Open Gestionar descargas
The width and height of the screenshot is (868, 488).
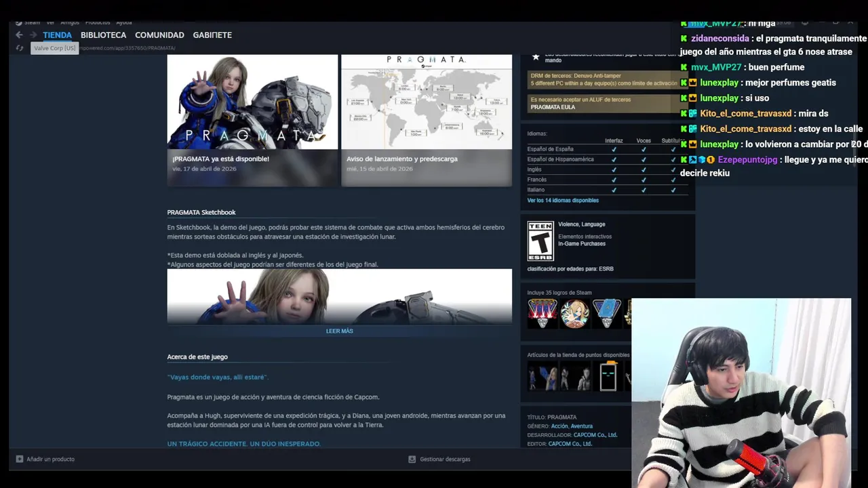pyautogui.click(x=445, y=459)
